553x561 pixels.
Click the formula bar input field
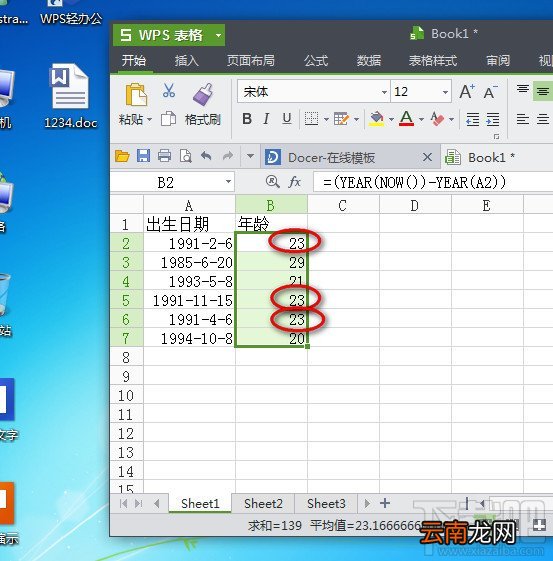tap(433, 182)
